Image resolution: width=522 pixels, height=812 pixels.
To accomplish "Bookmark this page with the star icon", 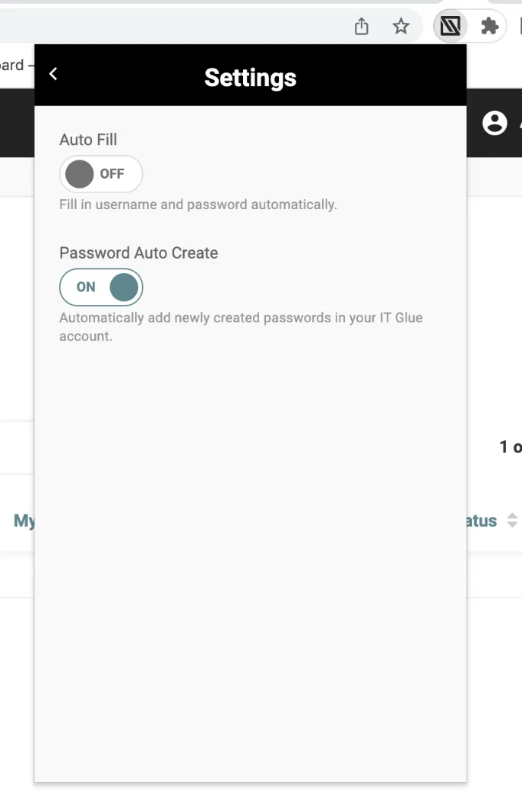I will (400, 27).
